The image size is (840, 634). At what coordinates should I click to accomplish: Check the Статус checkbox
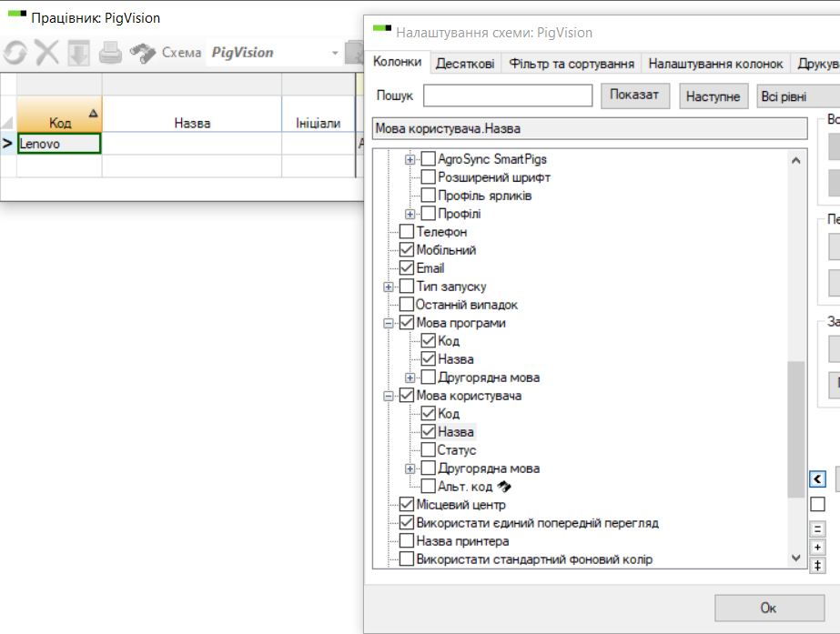pos(428,449)
